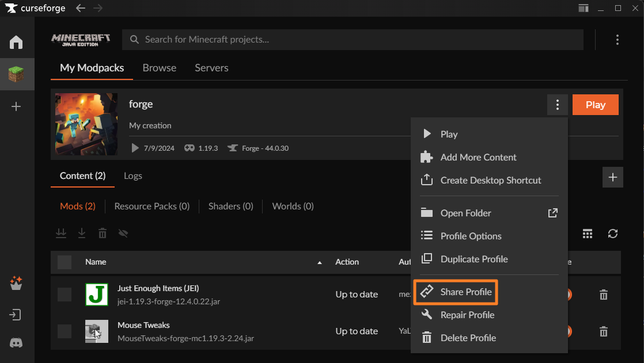Switch to grid view icon
This screenshot has width=644, height=363.
(x=588, y=234)
